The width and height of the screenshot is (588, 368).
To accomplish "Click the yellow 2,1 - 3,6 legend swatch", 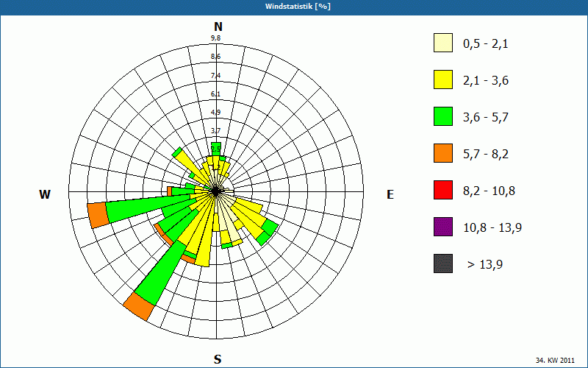I will pyautogui.click(x=443, y=79).
